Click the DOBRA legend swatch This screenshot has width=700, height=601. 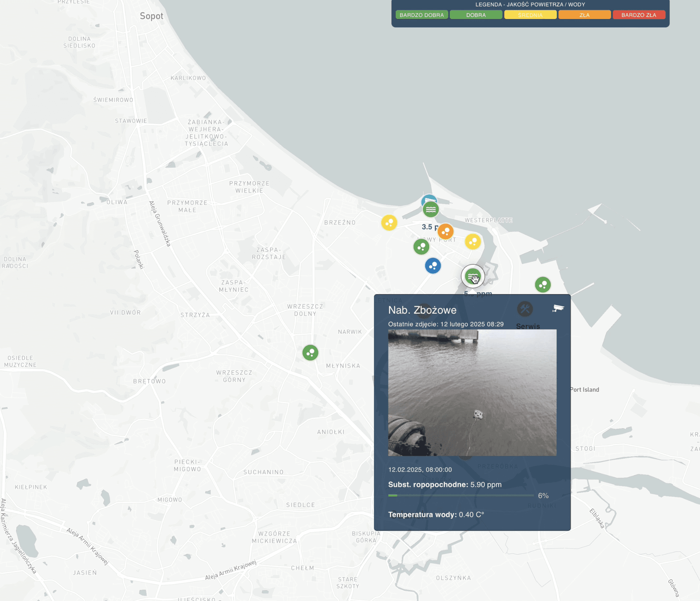pos(476,15)
